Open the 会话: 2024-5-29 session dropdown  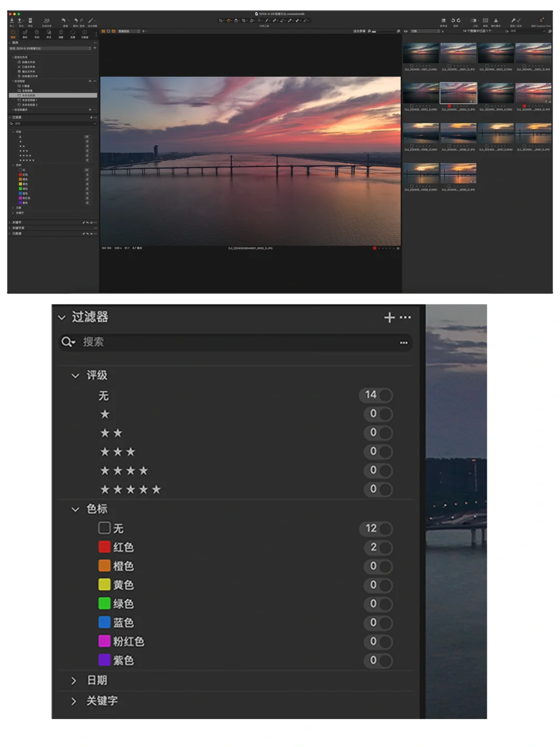point(50,48)
